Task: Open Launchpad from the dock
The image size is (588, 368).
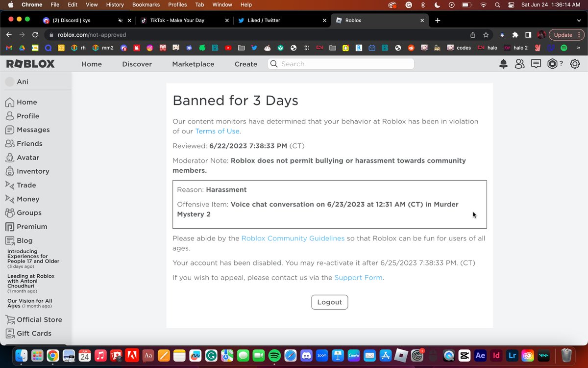Action: [x=37, y=355]
